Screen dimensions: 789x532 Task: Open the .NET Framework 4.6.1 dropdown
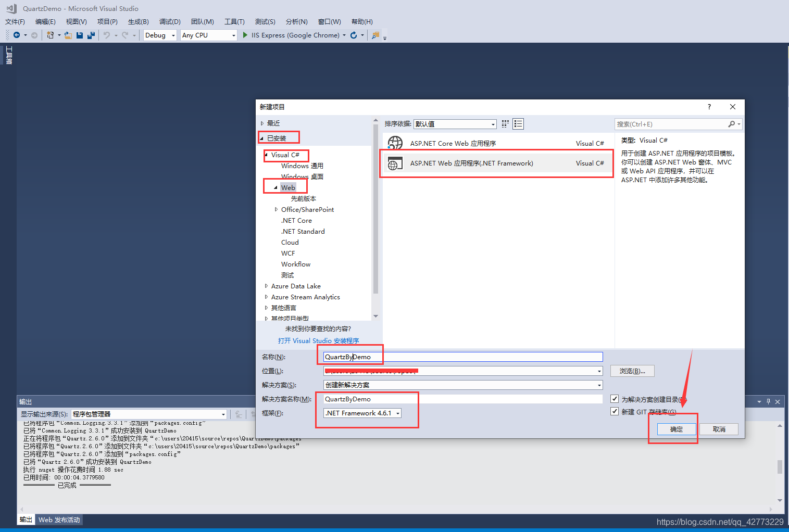pos(363,413)
